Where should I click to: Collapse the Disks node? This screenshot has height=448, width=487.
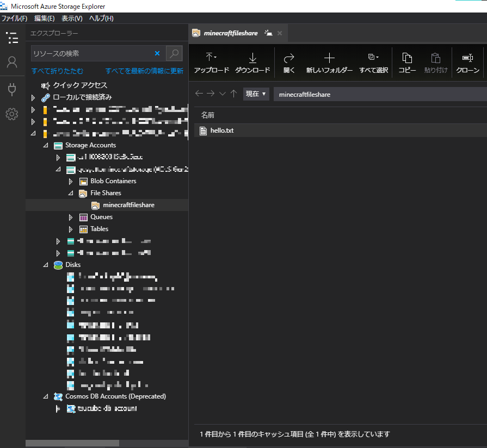46,265
